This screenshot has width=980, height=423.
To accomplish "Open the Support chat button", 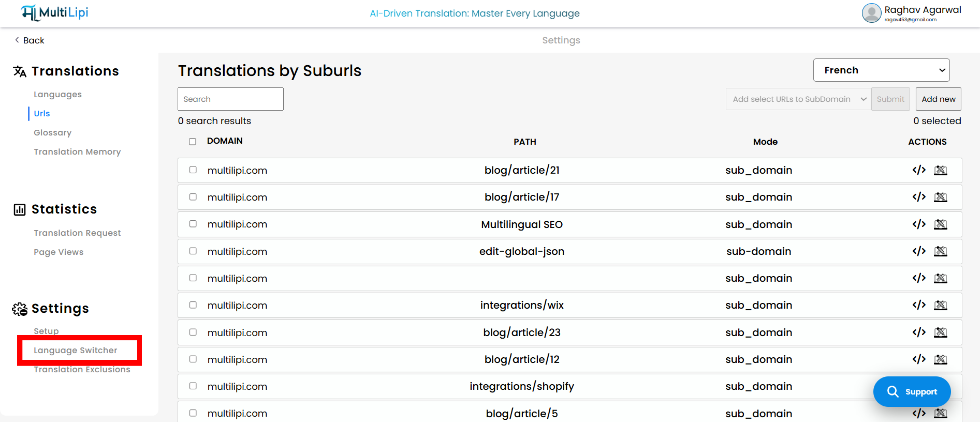I will pos(912,391).
